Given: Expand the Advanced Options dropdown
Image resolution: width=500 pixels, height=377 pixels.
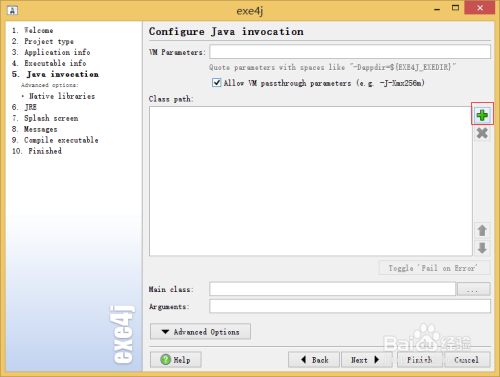Looking at the screenshot, I should 200,332.
